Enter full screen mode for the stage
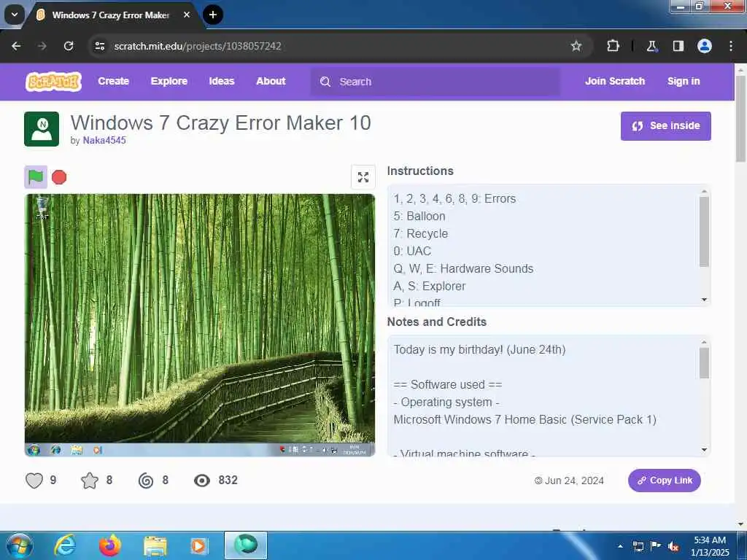Viewport: 747px width, 560px height. (x=363, y=177)
